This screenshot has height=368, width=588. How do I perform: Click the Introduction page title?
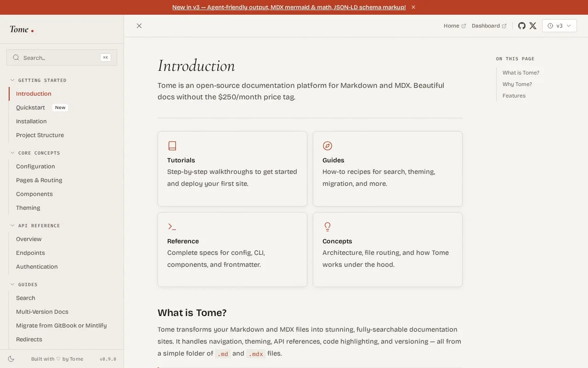point(196,66)
